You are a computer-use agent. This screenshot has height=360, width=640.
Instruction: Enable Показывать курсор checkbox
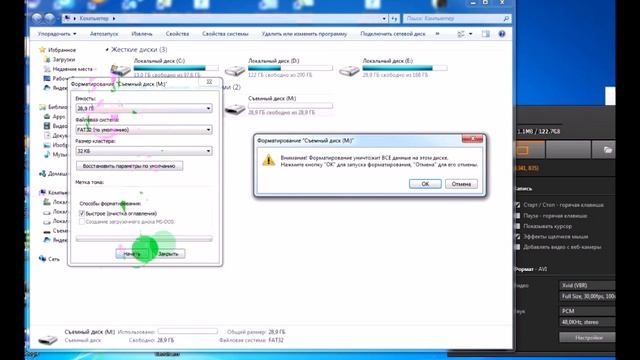pyautogui.click(x=518, y=226)
